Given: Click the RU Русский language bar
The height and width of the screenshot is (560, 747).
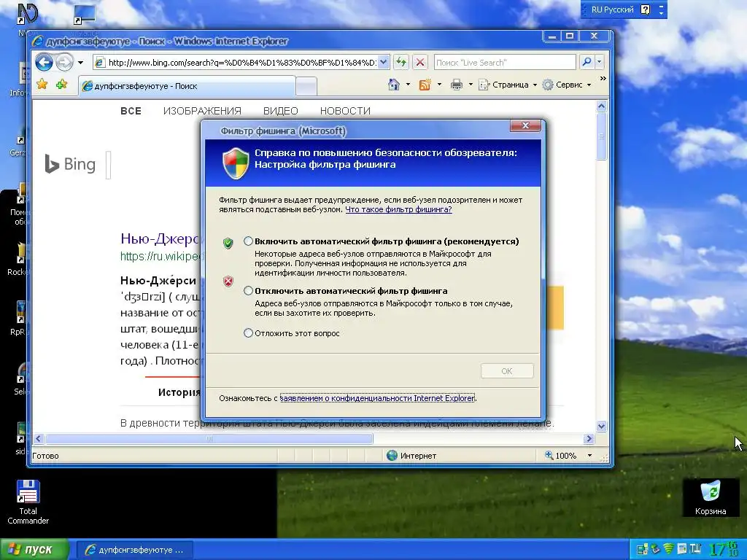Looking at the screenshot, I should [x=611, y=9].
